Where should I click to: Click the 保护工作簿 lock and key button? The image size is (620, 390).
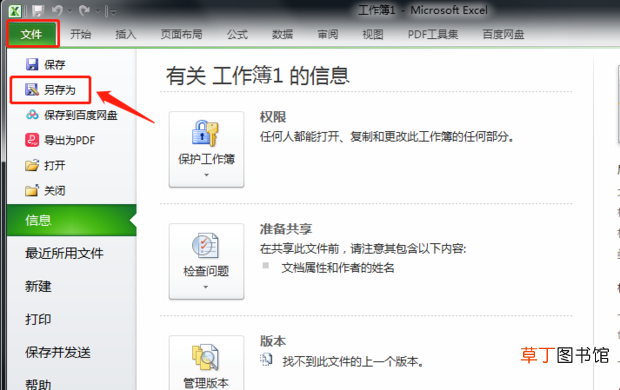click(206, 149)
